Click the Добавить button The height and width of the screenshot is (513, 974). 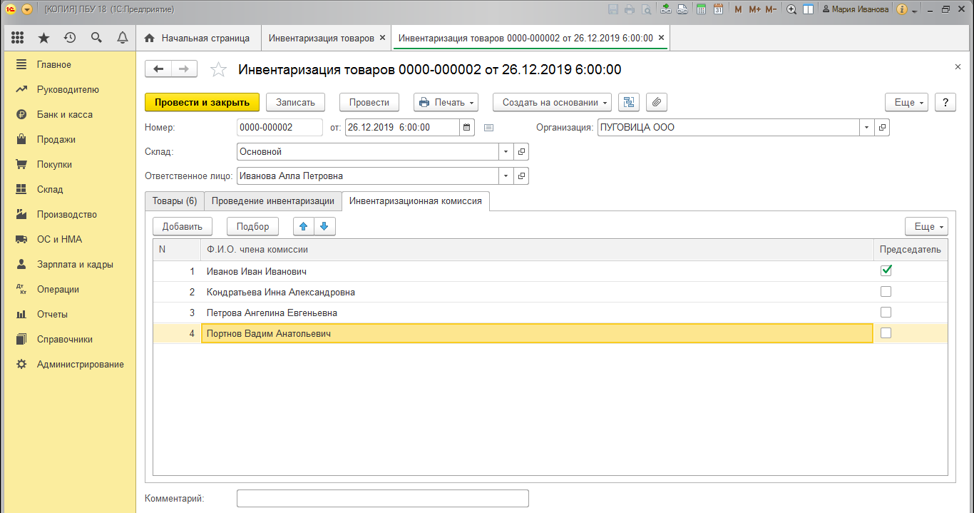coord(182,227)
